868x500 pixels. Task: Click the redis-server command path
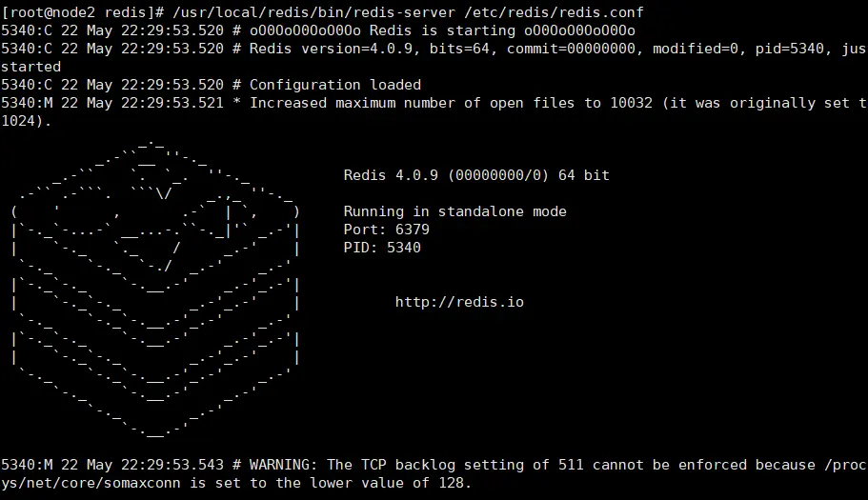tap(313, 12)
